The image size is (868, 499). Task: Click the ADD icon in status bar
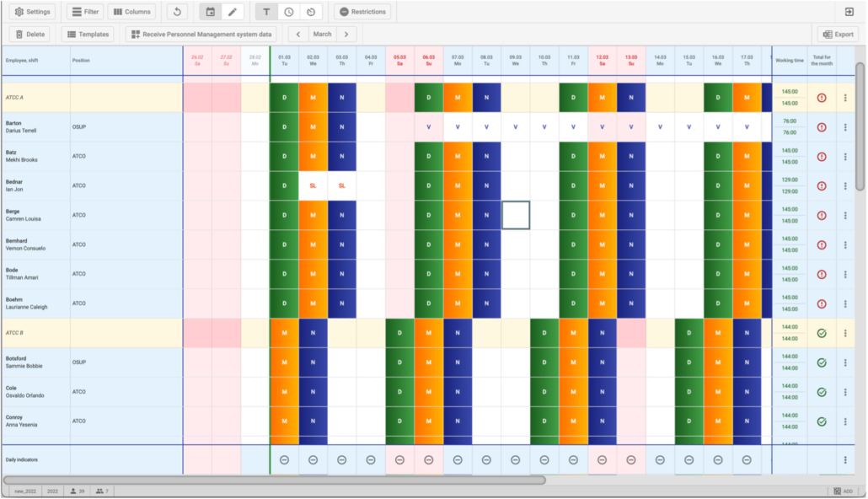click(x=843, y=491)
